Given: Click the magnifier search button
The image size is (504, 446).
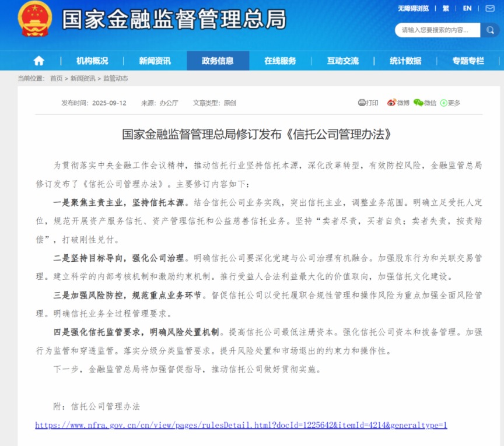Looking at the screenshot, I should coord(490,30).
